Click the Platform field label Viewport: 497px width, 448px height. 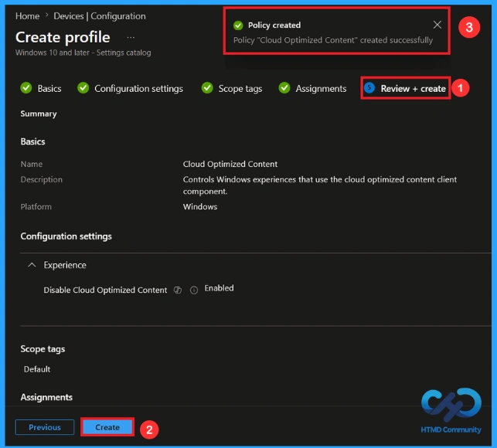tap(36, 206)
